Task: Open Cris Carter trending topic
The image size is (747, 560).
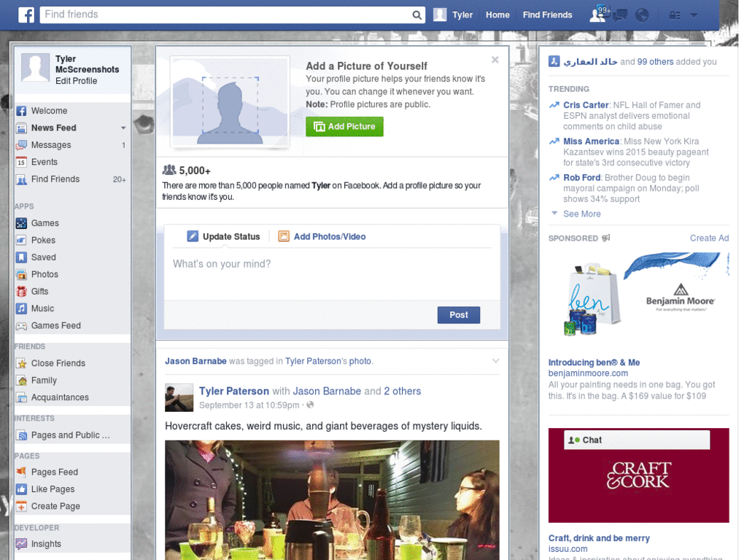Action: pyautogui.click(x=586, y=105)
